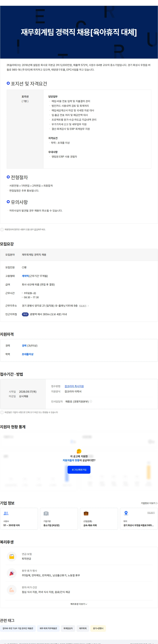Click the thinking emoji above login prompt

coord(79,451)
